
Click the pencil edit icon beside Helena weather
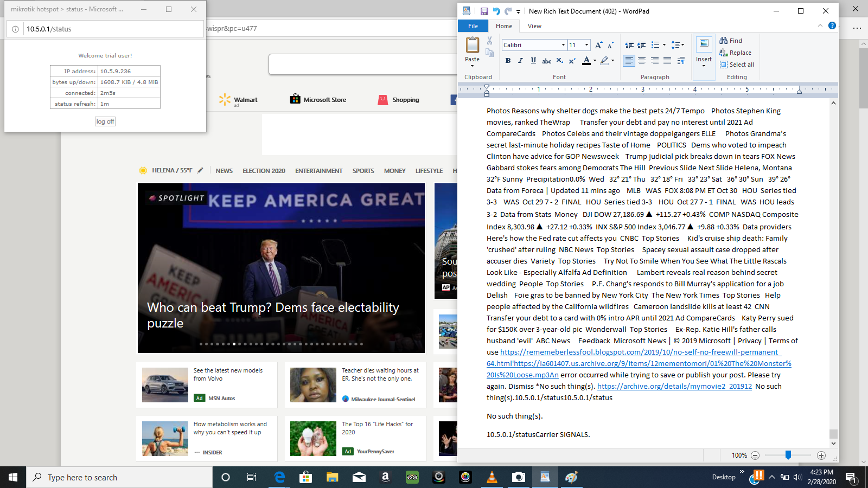(x=200, y=170)
